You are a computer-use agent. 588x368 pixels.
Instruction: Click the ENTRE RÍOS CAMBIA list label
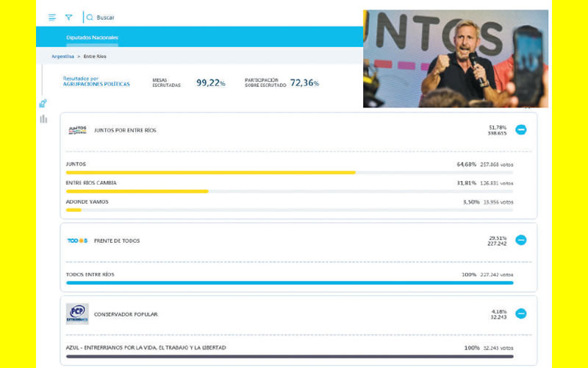pos(91,183)
